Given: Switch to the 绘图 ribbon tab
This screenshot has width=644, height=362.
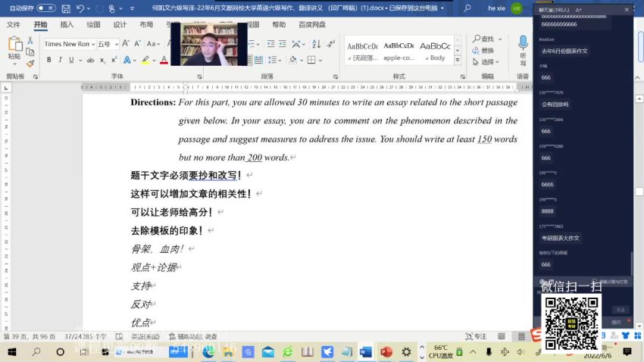Looking at the screenshot, I should pos(93,25).
